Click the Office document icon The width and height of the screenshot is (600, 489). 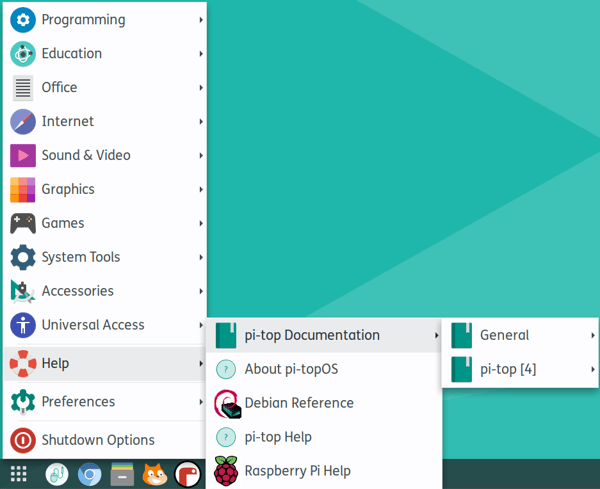(x=23, y=88)
